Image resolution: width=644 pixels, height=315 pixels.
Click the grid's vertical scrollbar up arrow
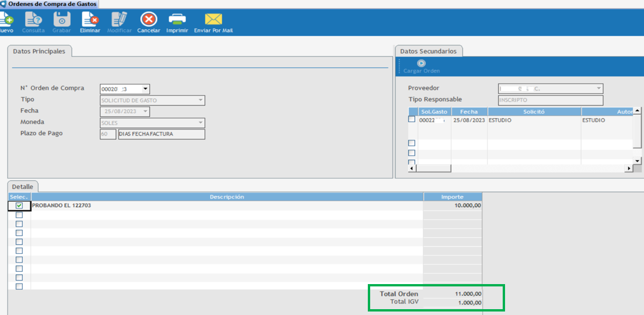pyautogui.click(x=638, y=110)
